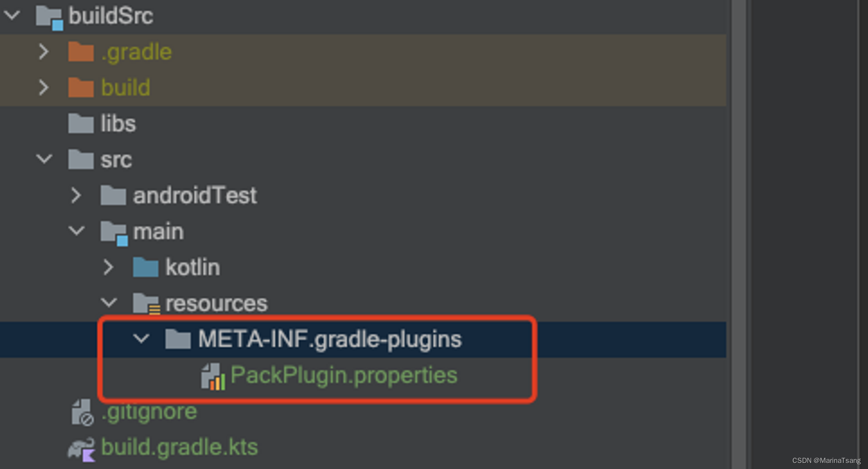Click the PackPlugin.properties file icon

(213, 376)
